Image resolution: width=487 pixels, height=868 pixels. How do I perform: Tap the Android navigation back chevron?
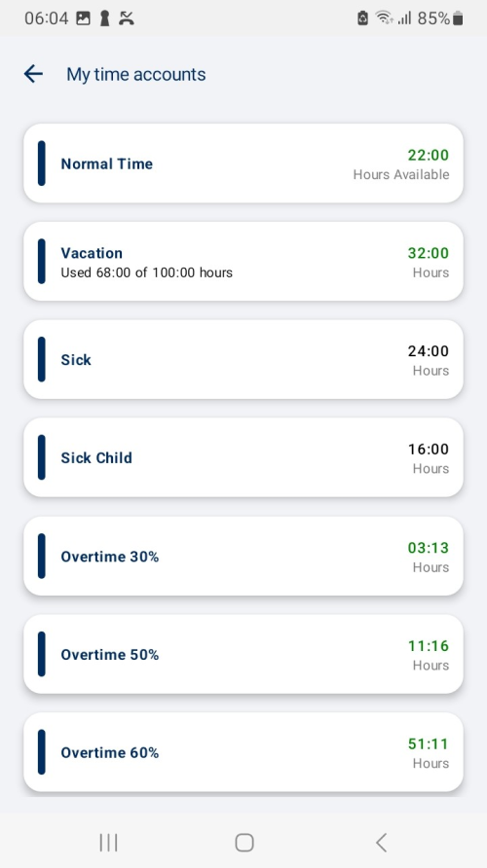[381, 843]
